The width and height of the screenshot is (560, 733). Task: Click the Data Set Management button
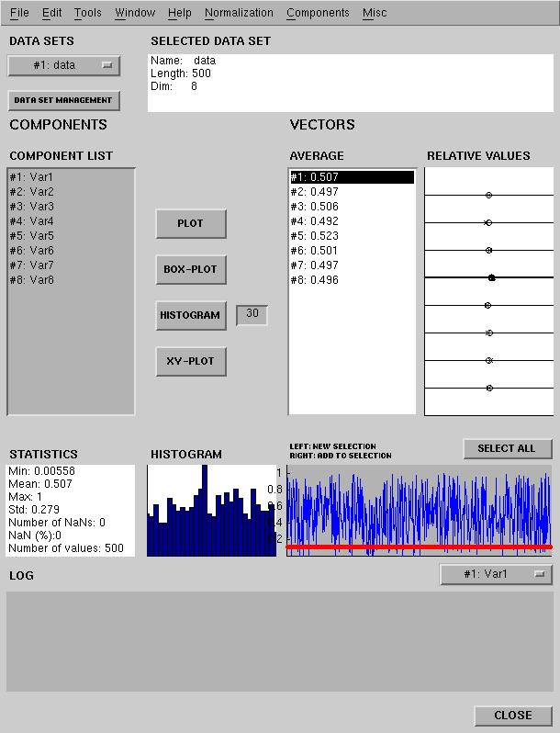pyautogui.click(x=63, y=100)
